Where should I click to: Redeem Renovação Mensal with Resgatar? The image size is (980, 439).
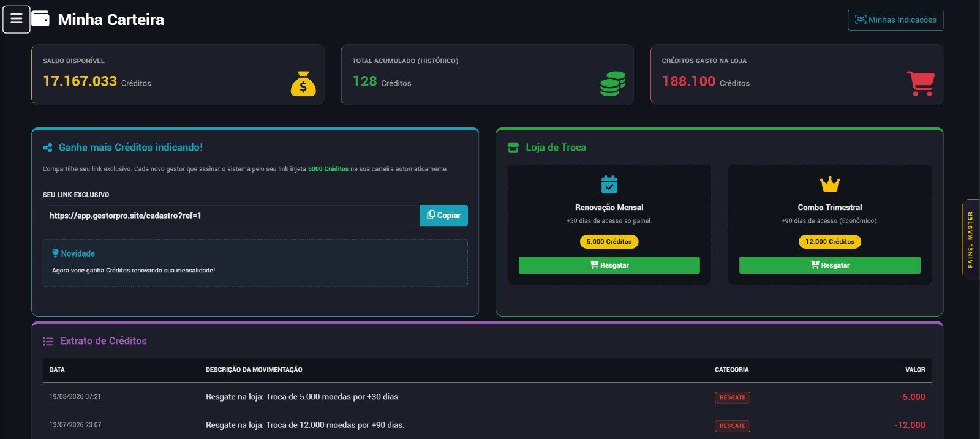point(609,265)
